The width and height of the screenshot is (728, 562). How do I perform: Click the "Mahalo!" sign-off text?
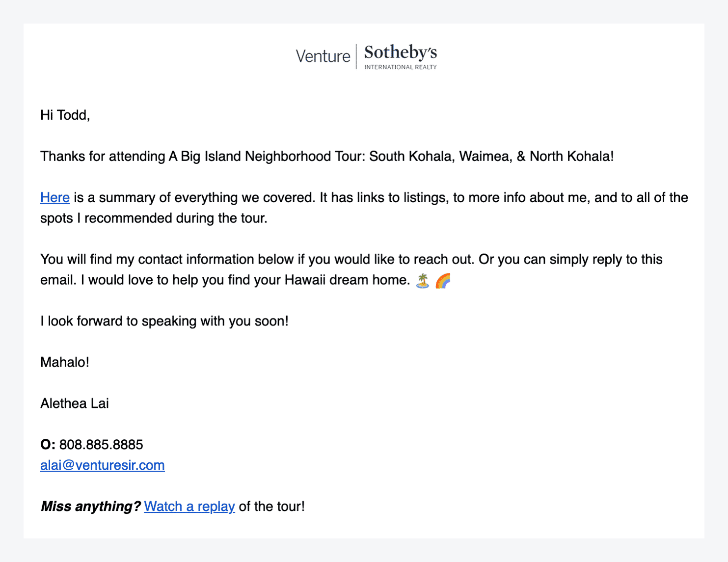pyautogui.click(x=65, y=362)
